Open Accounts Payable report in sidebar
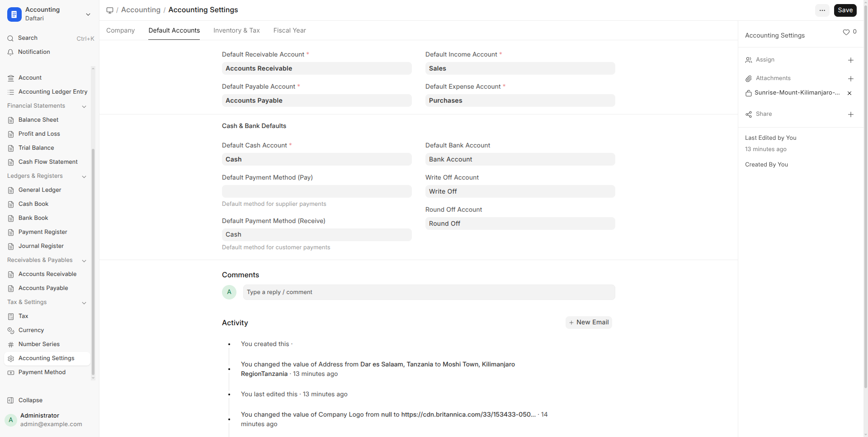 tap(43, 288)
